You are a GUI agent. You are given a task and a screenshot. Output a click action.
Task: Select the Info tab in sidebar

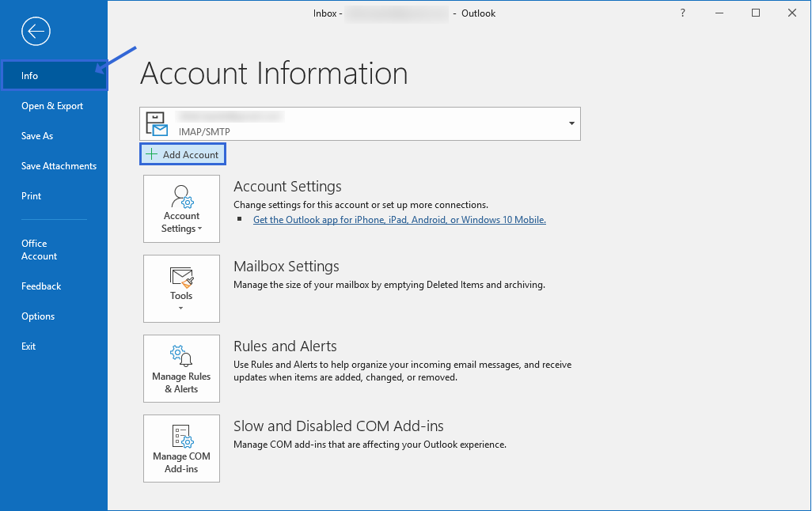click(x=30, y=76)
